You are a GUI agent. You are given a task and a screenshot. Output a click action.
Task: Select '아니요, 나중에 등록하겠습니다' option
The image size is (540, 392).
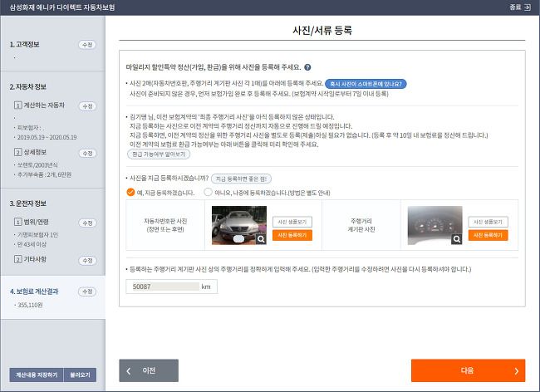click(208, 192)
